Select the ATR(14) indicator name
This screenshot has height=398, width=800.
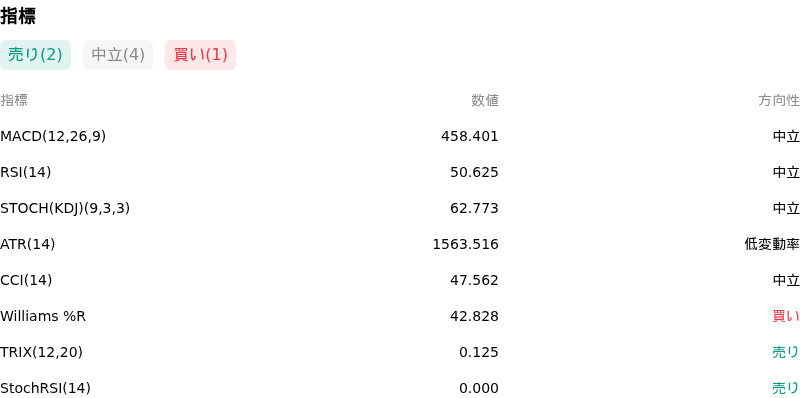(x=28, y=244)
